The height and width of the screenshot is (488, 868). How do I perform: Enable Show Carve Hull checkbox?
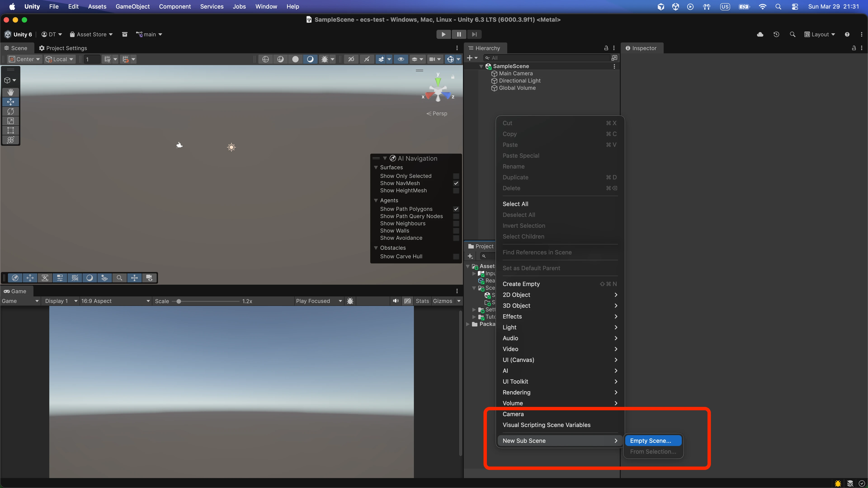coord(456,256)
